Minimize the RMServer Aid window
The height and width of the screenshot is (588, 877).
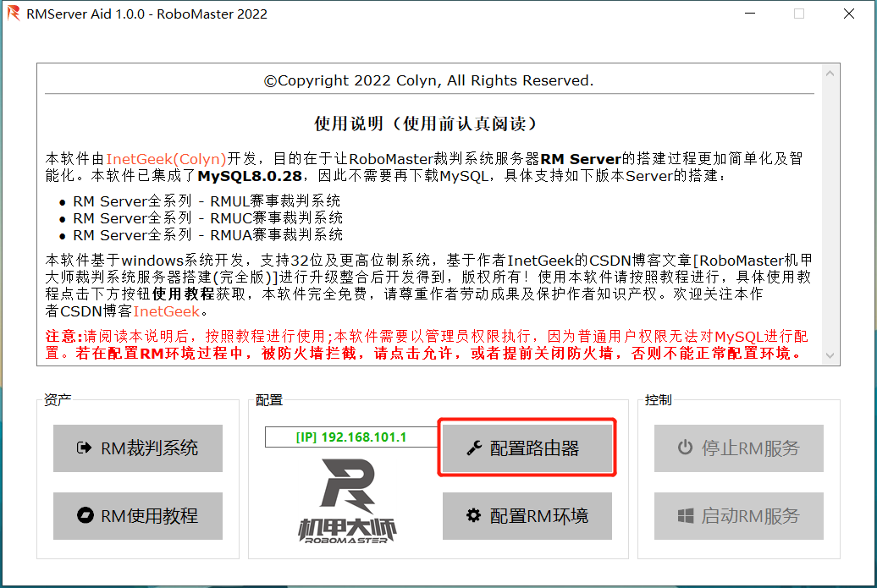pos(750,14)
